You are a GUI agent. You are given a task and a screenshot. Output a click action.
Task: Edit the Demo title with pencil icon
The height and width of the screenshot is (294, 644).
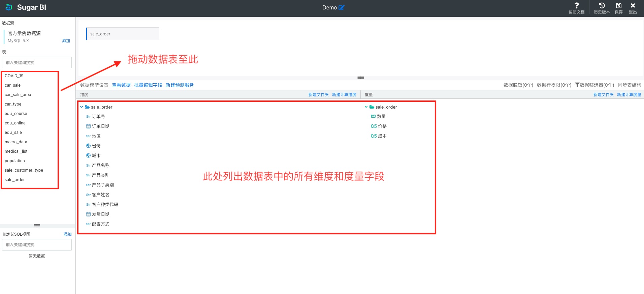click(x=342, y=7)
